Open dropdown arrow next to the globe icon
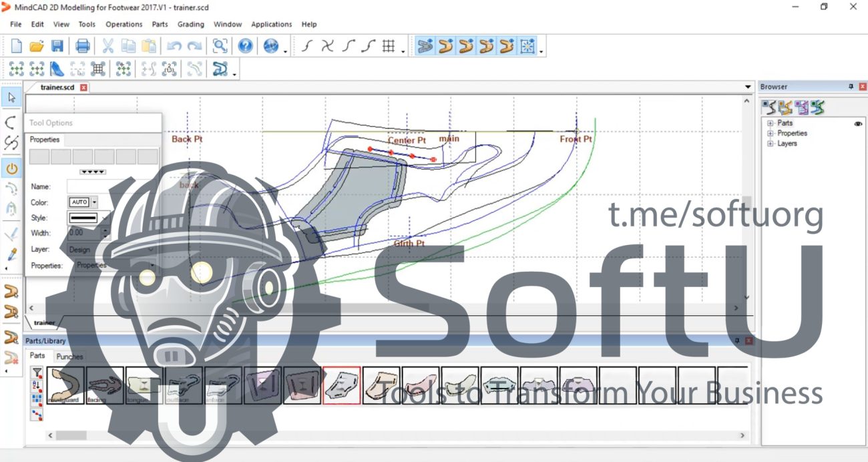Viewport: 868px width, 462px height. [x=285, y=51]
